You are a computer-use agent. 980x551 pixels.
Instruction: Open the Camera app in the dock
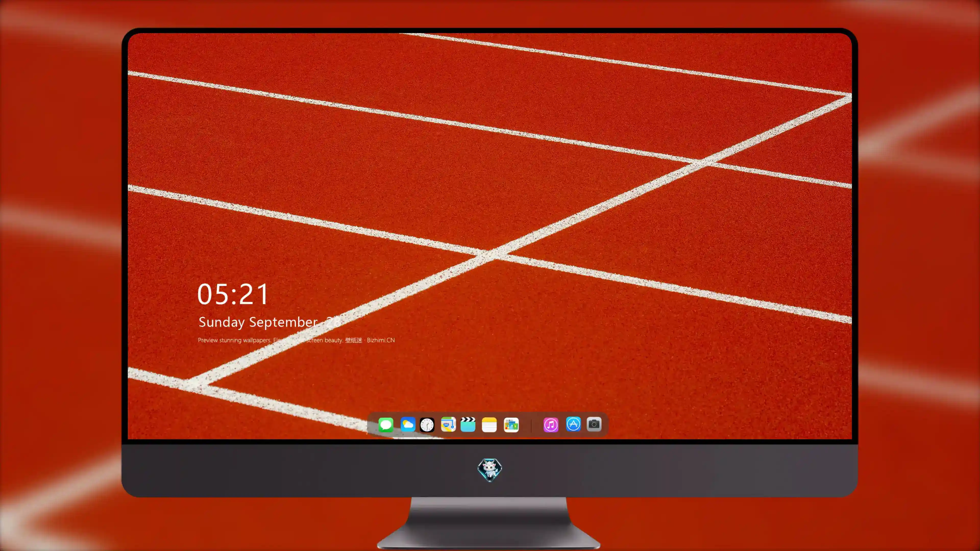coord(594,424)
